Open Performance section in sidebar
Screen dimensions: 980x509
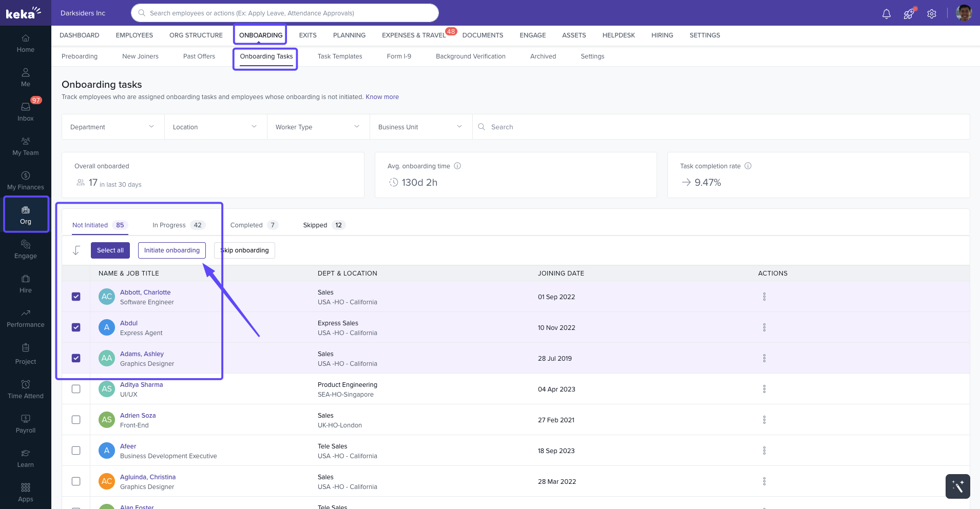click(26, 318)
